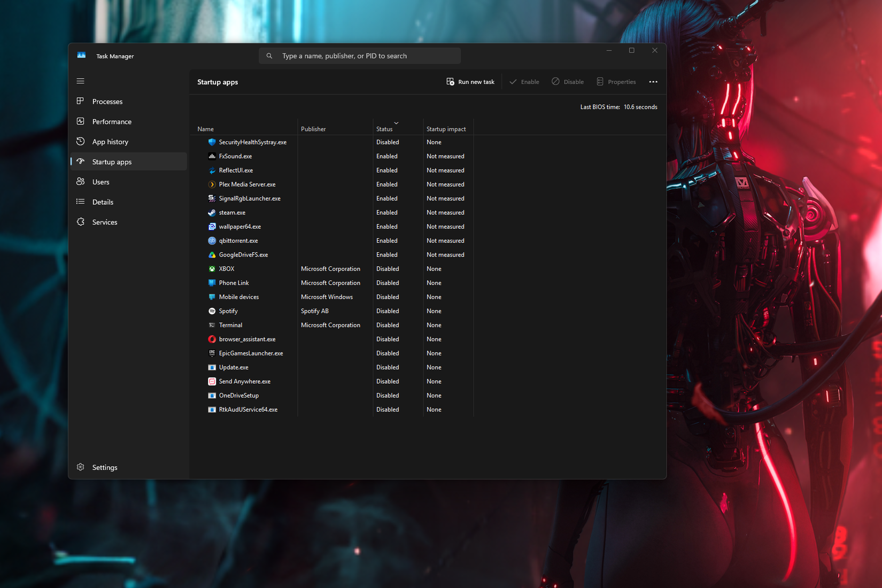Select the steam.exe icon

(x=212, y=213)
